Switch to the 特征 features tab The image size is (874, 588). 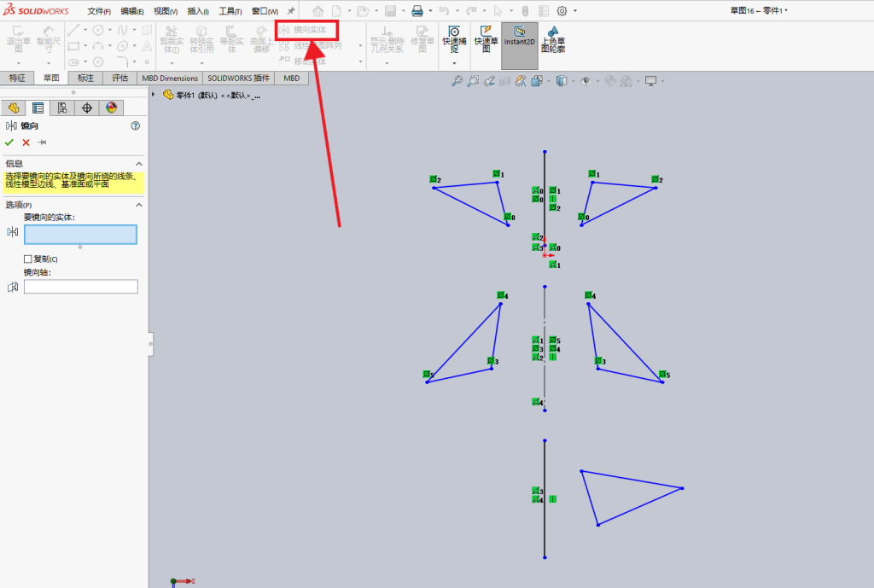tap(17, 78)
